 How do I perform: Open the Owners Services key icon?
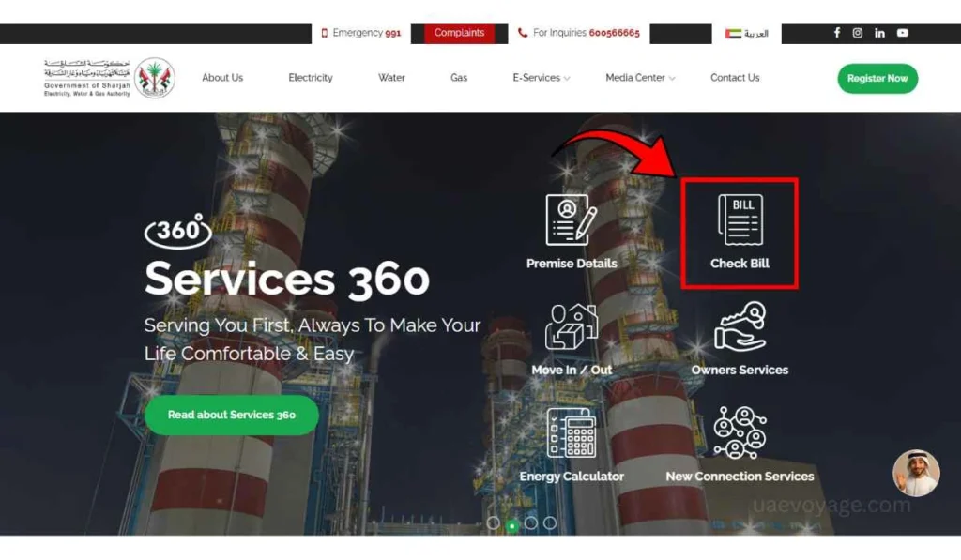[740, 326]
